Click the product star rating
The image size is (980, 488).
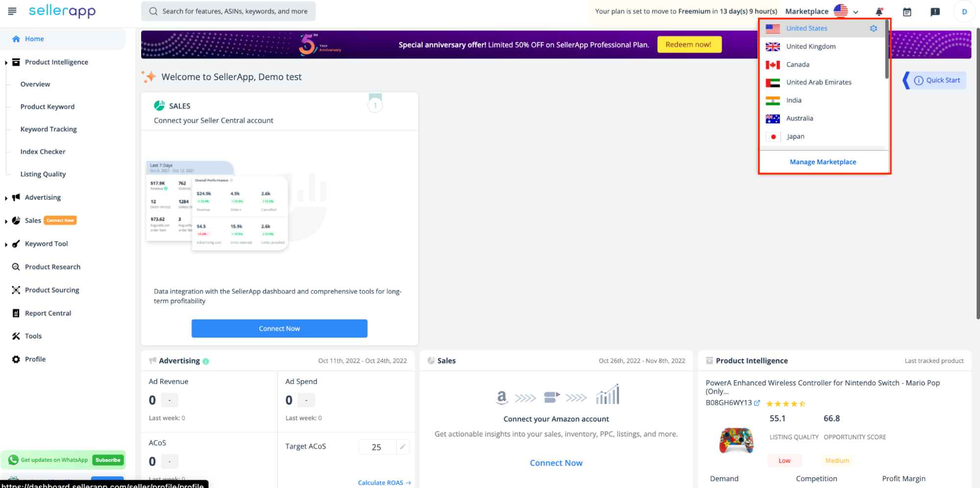click(786, 404)
